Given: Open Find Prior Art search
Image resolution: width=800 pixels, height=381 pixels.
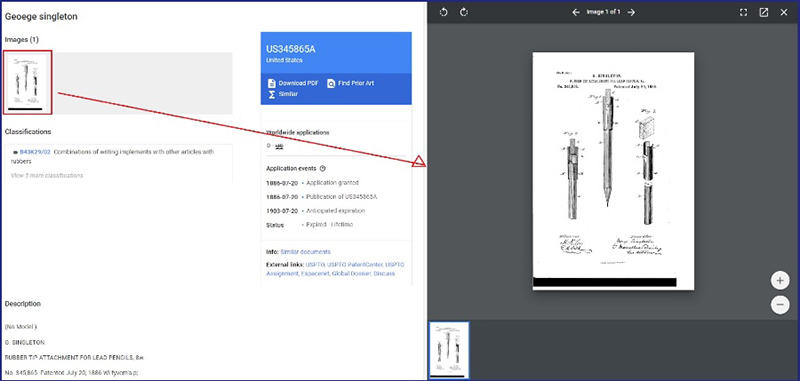Looking at the screenshot, I should pyautogui.click(x=351, y=83).
